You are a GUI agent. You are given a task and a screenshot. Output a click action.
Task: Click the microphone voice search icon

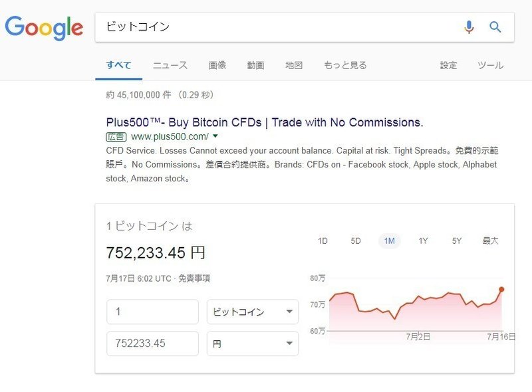pyautogui.click(x=469, y=27)
